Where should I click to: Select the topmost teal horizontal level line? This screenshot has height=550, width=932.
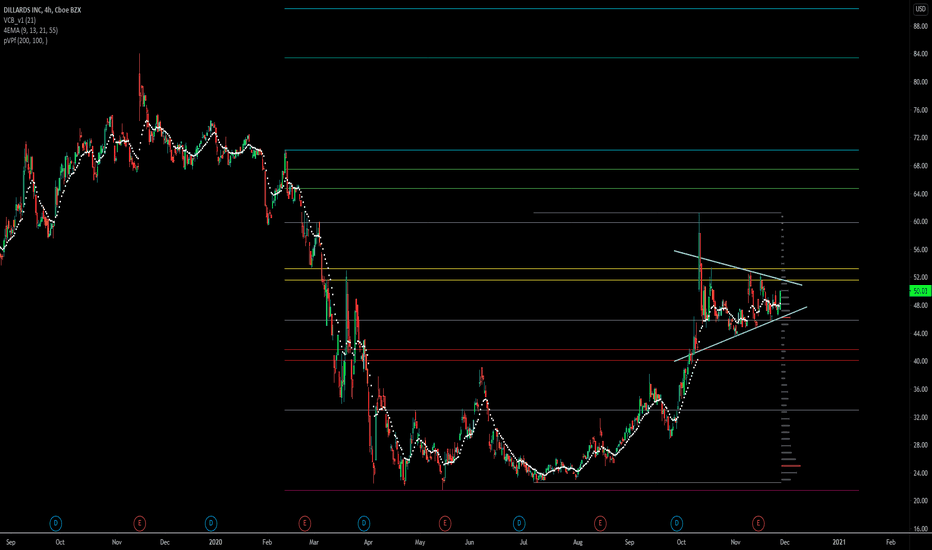(x=572, y=8)
